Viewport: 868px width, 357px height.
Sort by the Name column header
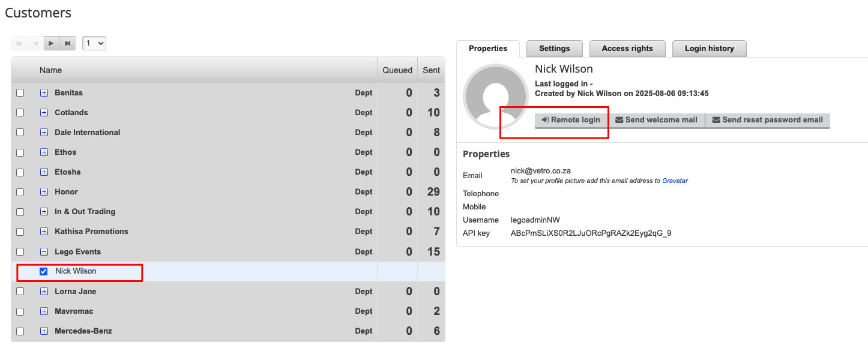pos(51,70)
